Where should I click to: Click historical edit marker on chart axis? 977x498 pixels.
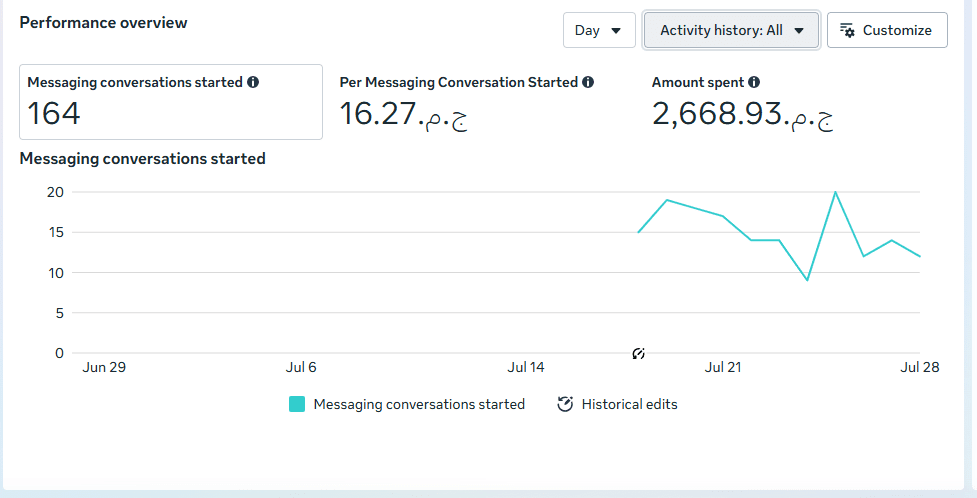[x=638, y=354]
